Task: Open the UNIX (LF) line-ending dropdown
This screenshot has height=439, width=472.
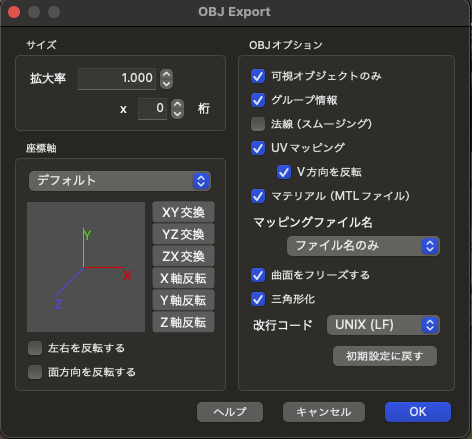Action: [x=383, y=325]
